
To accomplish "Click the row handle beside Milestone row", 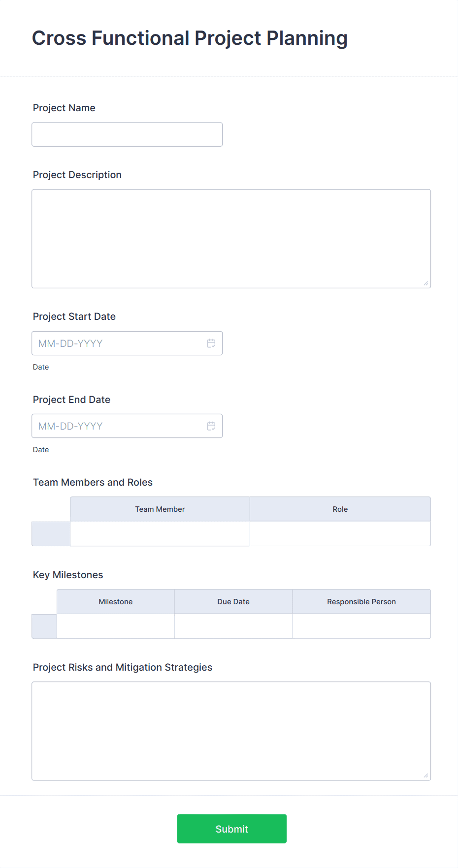I will click(x=44, y=626).
